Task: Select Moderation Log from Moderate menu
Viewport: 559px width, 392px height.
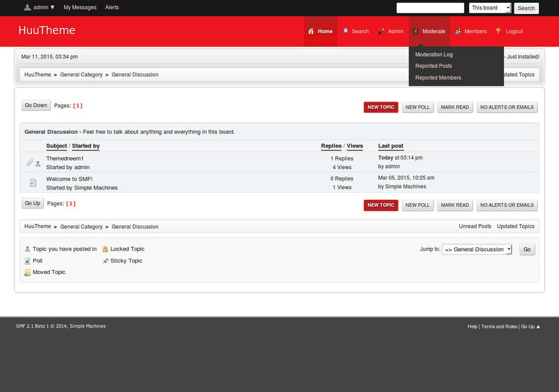Action: 434,55
